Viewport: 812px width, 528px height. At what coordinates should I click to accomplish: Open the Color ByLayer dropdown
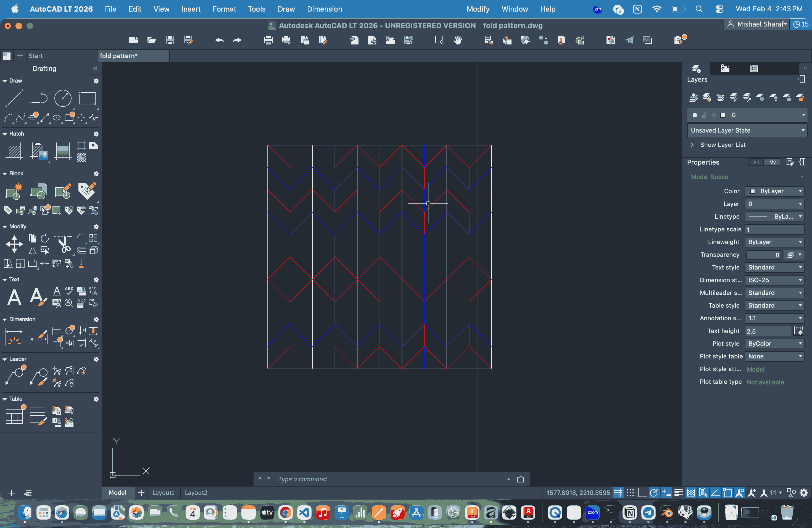(x=774, y=191)
